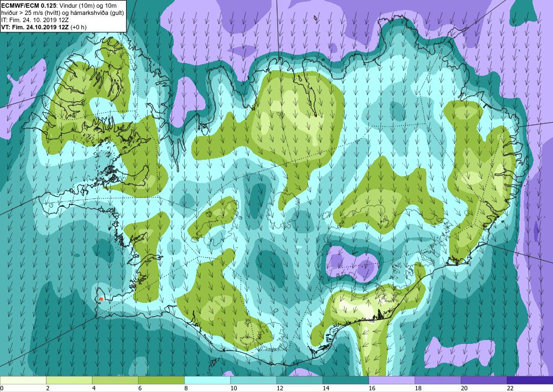Click the "ECMWF/ECM 0.125" title text
Image resolution: width=553 pixels, height=392 pixels.
coord(29,6)
